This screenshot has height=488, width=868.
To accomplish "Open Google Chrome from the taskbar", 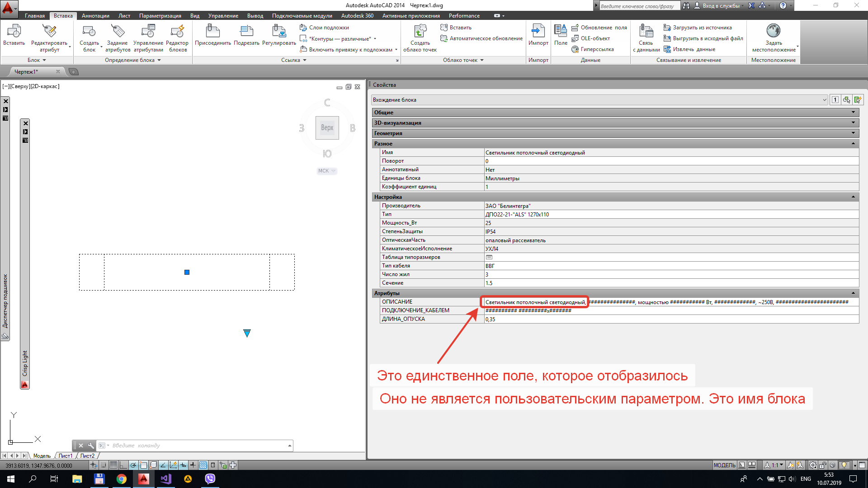I will tap(122, 479).
